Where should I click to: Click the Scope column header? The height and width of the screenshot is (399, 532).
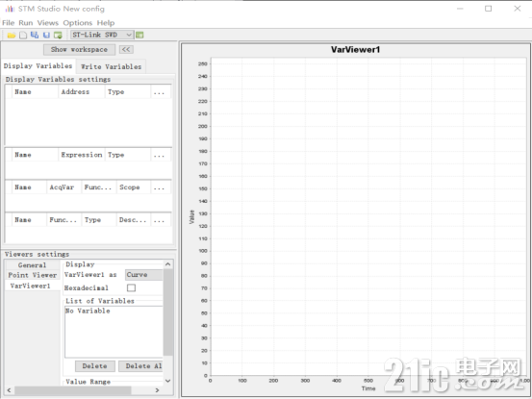click(x=134, y=187)
